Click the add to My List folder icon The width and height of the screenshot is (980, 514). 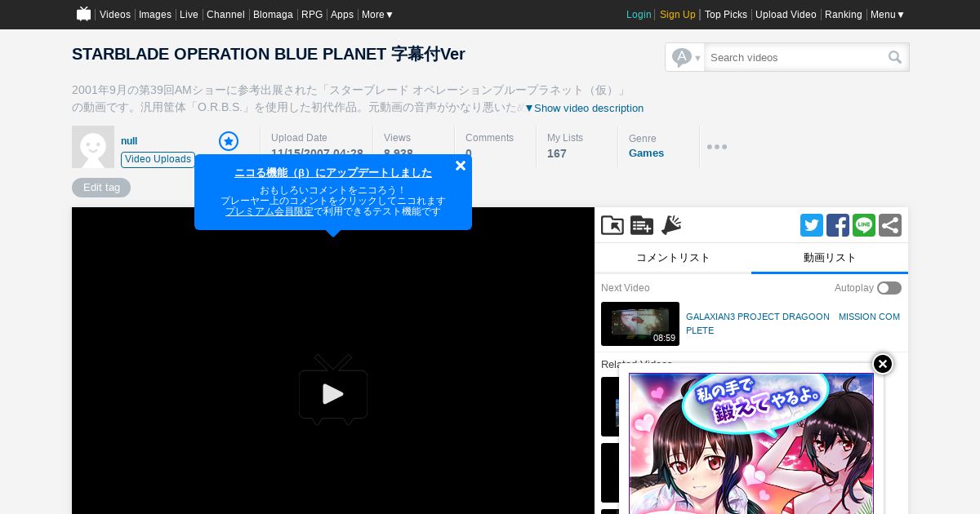pyautogui.click(x=612, y=225)
